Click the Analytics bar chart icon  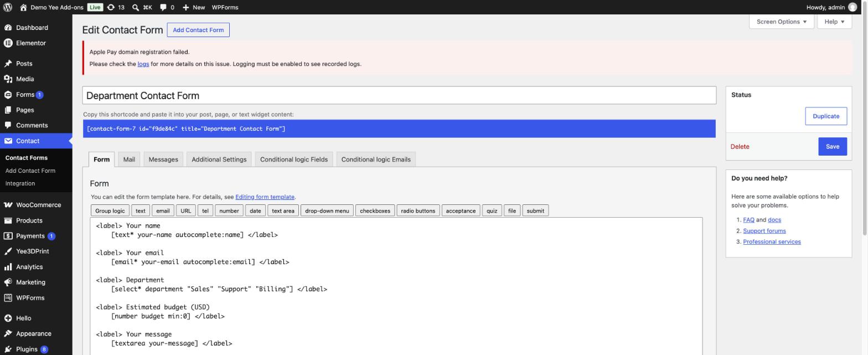click(8, 267)
